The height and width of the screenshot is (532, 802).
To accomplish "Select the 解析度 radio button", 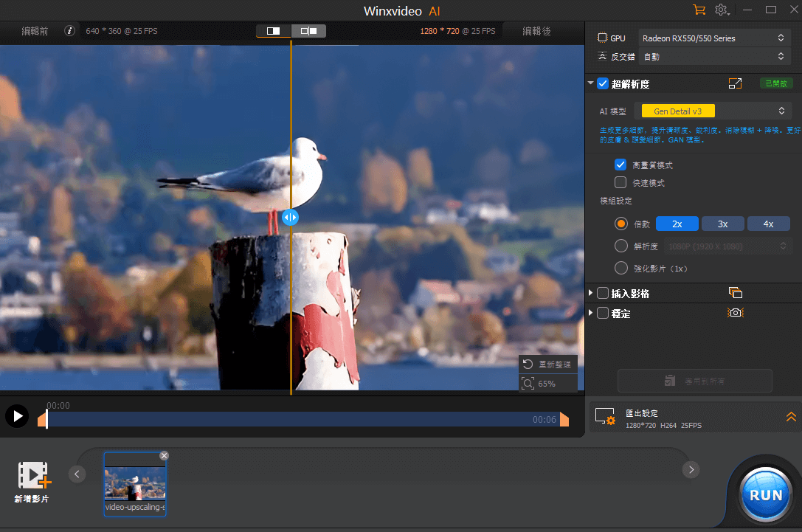I will (621, 246).
